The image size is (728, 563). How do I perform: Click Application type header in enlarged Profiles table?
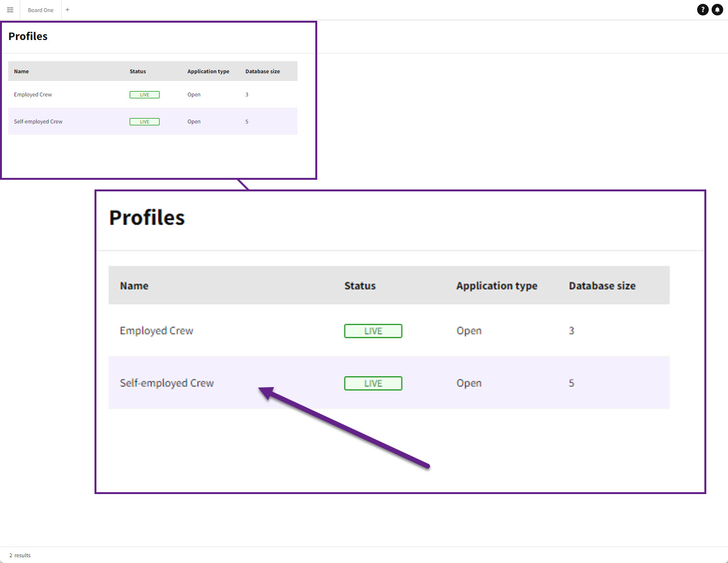click(x=497, y=286)
